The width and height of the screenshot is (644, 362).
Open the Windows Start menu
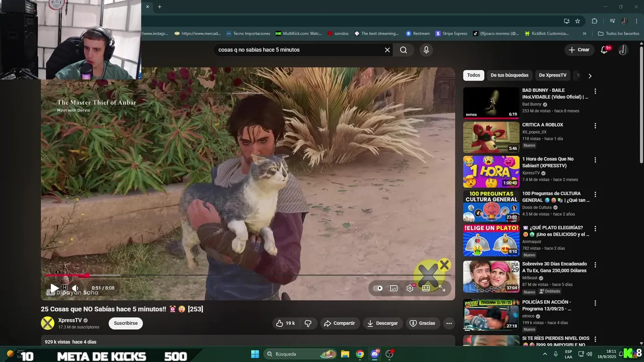coord(255,354)
